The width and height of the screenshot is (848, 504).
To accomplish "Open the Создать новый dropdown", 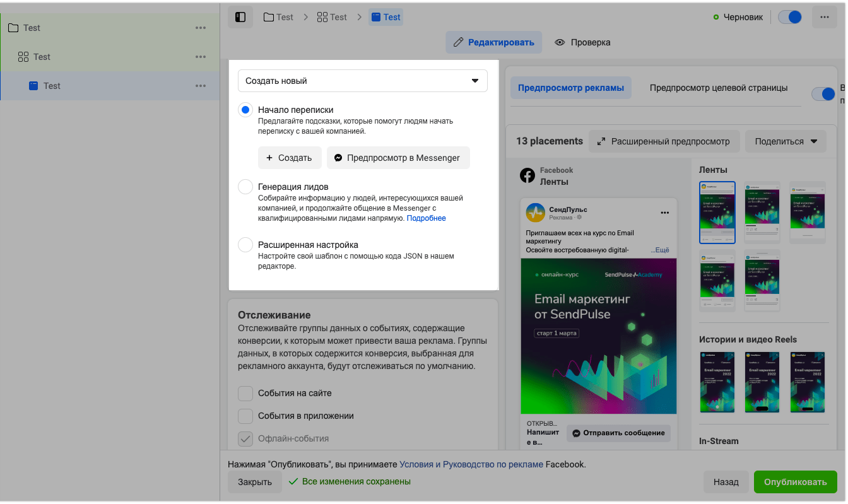I will click(362, 81).
